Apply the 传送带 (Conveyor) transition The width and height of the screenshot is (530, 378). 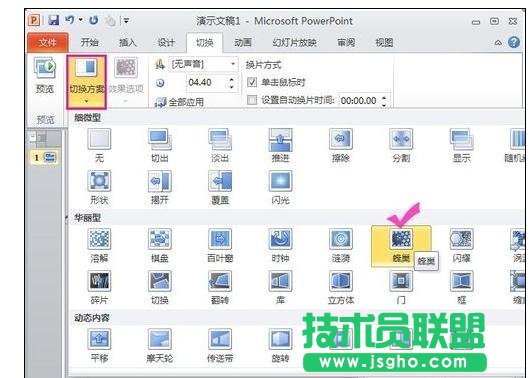tap(220, 346)
